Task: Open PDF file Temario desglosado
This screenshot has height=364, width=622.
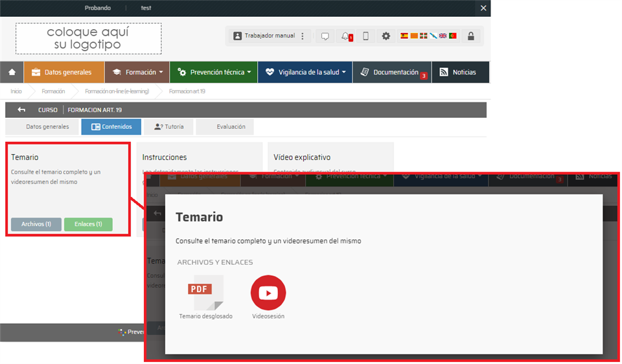Action: click(205, 293)
